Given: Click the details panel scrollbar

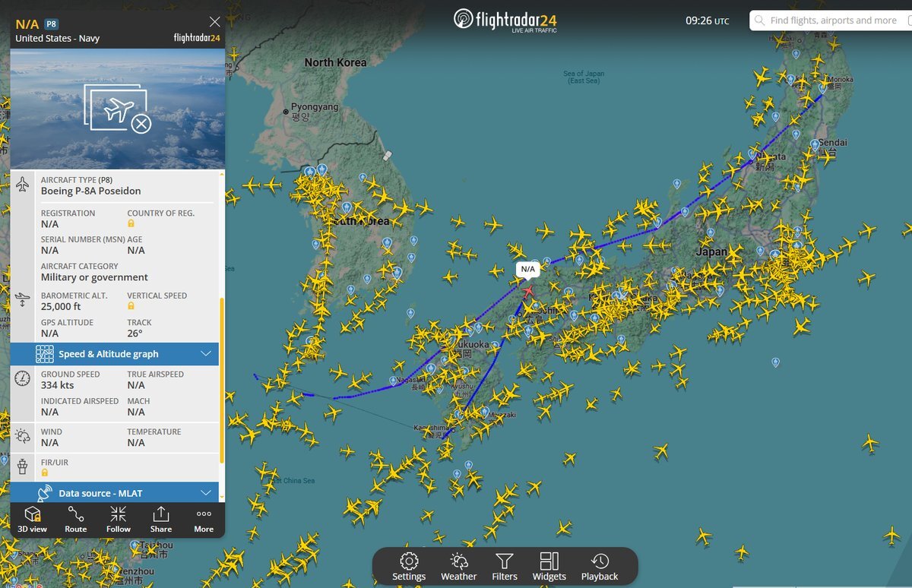Looking at the screenshot, I should [222, 380].
